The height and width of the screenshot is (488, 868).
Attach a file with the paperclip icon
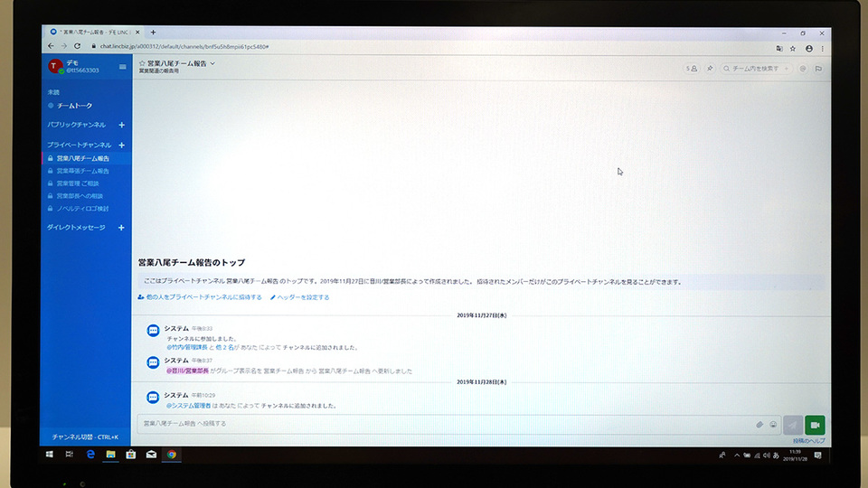(x=759, y=425)
